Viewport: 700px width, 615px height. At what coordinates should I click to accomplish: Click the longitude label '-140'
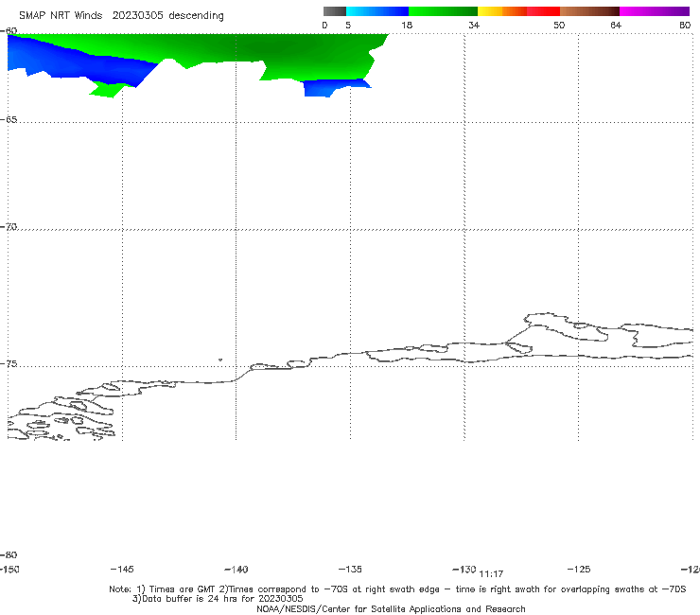click(x=236, y=569)
